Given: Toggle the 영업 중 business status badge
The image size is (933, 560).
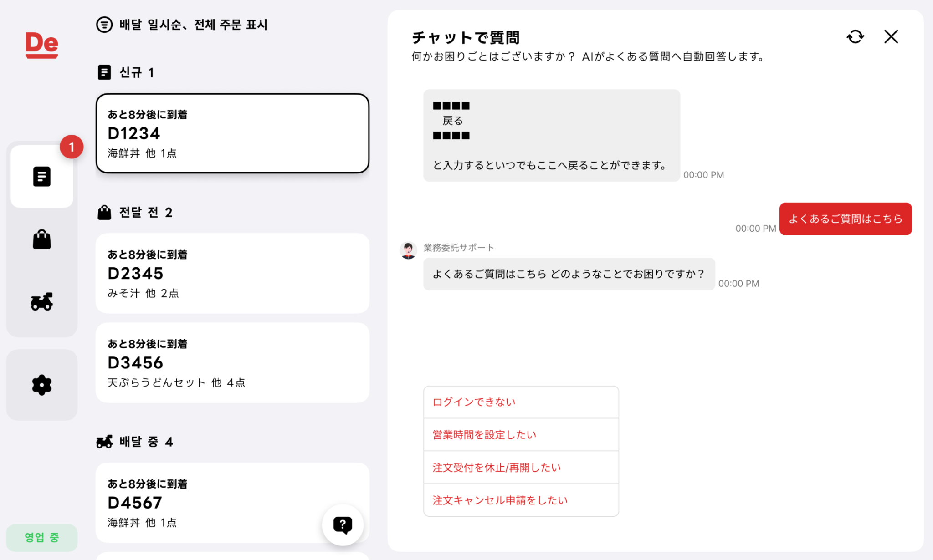Looking at the screenshot, I should [x=41, y=538].
